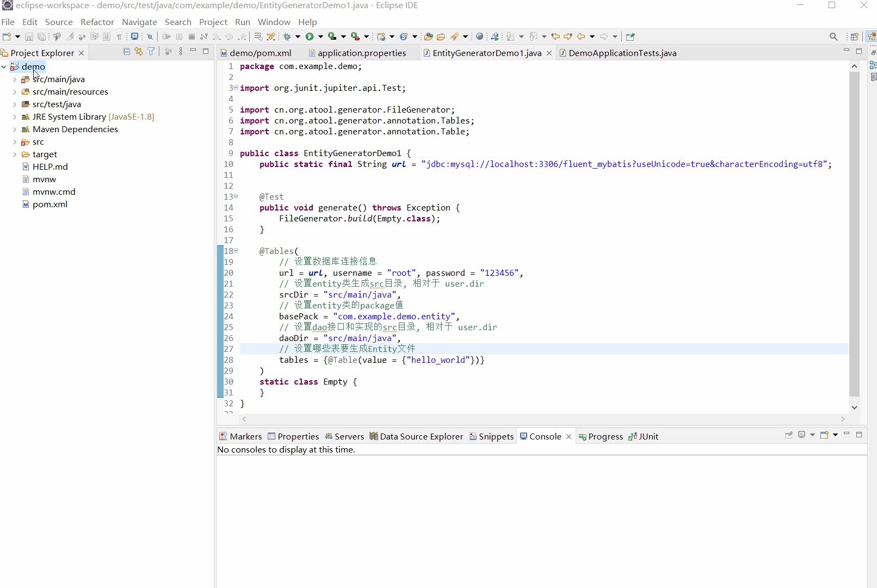Open the Refactor menu
Screen dimensions: 877x588
[97, 22]
